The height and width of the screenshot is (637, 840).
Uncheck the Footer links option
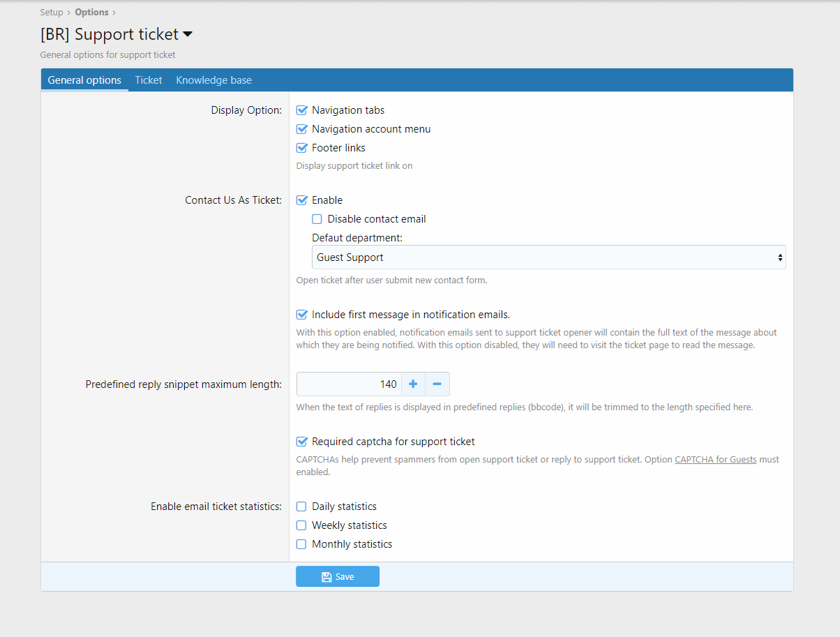pos(302,148)
